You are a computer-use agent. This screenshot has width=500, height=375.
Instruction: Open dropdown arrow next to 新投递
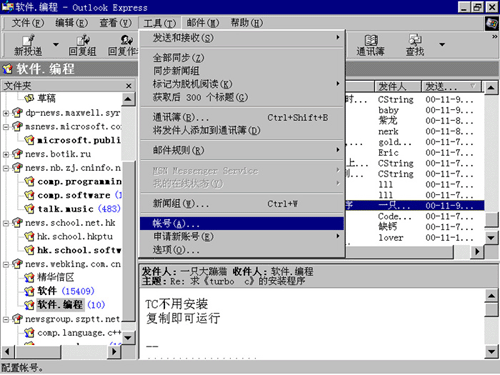tap(56, 44)
